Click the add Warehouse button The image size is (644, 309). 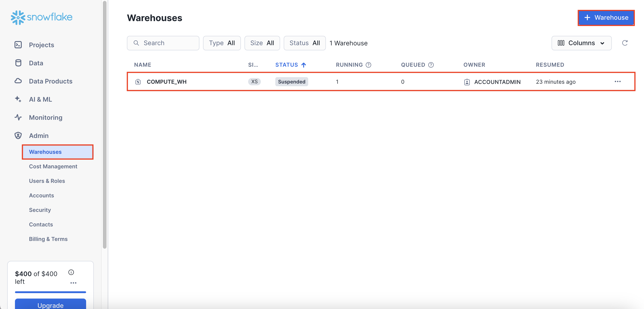606,17
